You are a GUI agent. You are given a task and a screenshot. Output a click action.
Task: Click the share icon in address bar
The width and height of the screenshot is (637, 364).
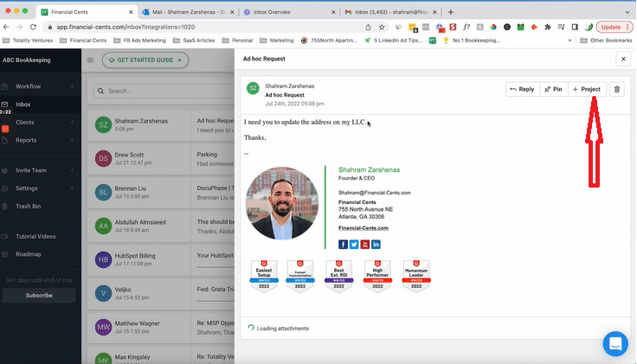point(368,27)
